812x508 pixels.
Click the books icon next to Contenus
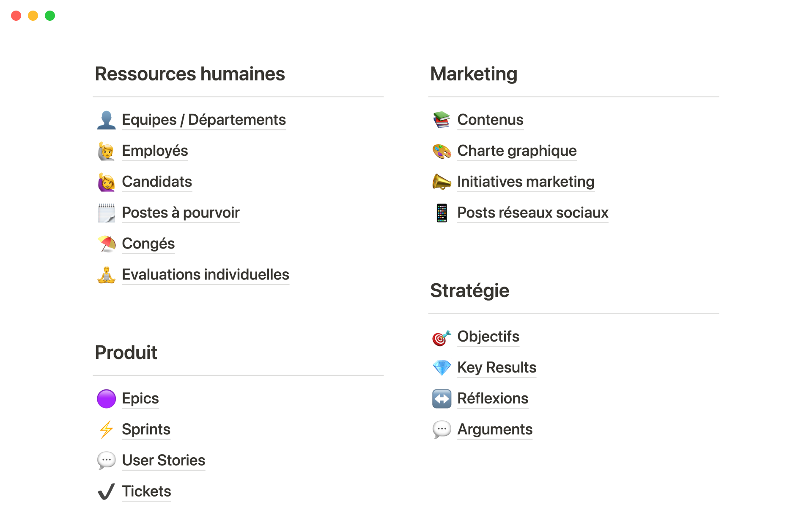pyautogui.click(x=442, y=120)
